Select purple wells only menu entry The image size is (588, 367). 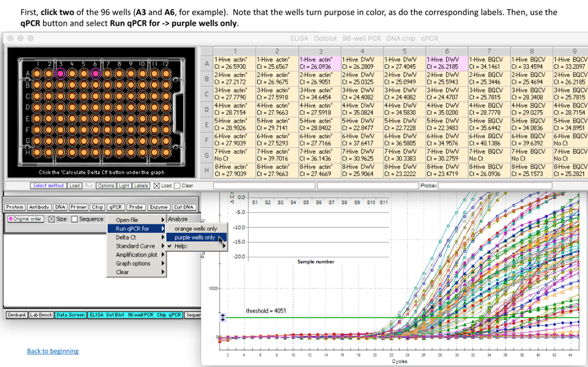pyautogui.click(x=195, y=237)
